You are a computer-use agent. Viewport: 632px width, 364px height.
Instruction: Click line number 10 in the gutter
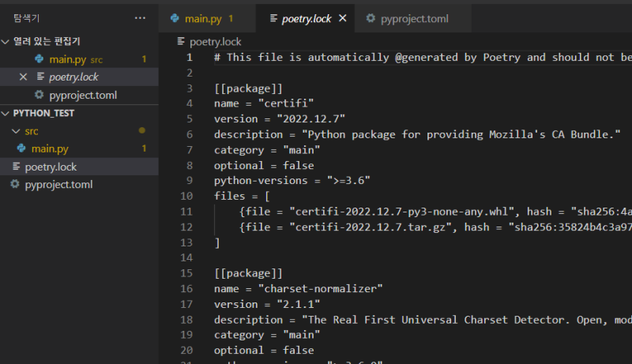click(x=186, y=196)
